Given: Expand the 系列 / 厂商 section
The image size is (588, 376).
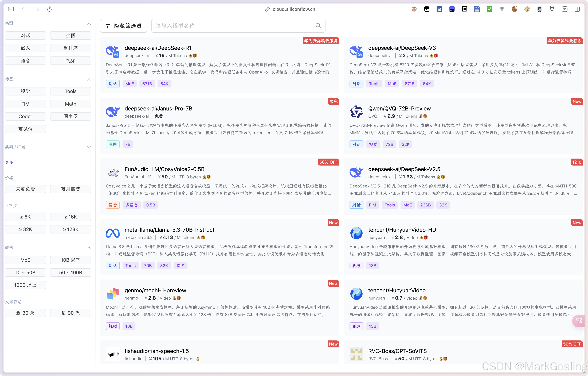Looking at the screenshot, I should pos(89,147).
